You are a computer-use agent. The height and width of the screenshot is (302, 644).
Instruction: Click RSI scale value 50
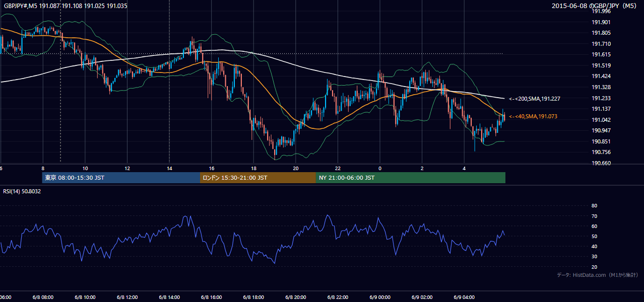(x=594, y=236)
